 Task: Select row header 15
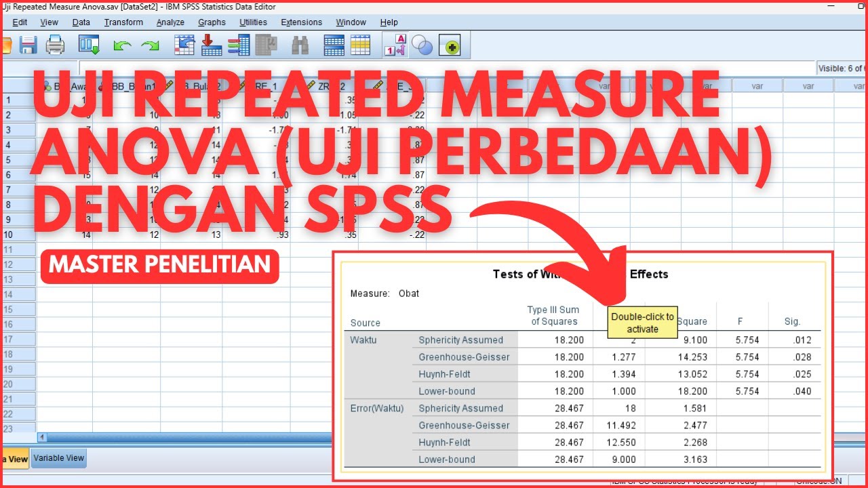(x=18, y=309)
